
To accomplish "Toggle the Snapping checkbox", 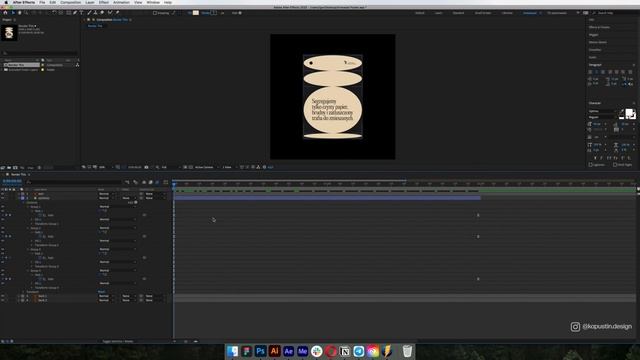I will point(155,13).
